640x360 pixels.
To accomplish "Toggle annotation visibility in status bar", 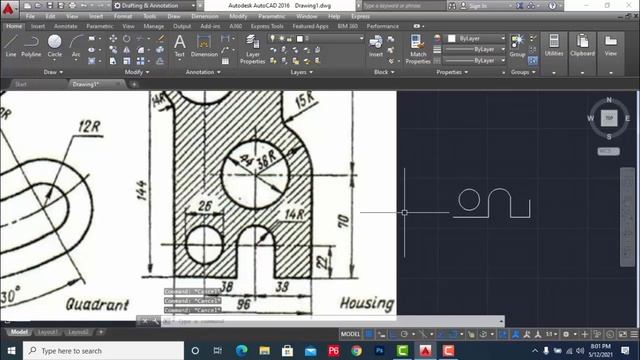I will (516, 334).
